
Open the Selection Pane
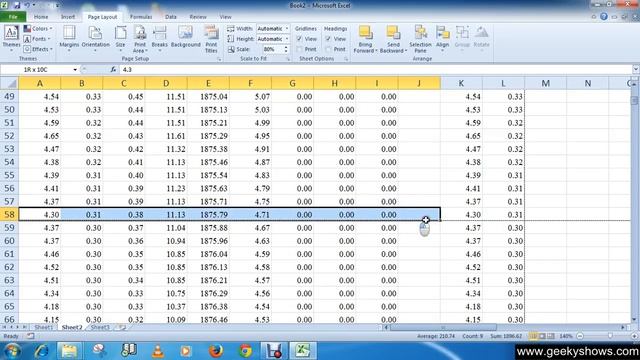(420, 39)
